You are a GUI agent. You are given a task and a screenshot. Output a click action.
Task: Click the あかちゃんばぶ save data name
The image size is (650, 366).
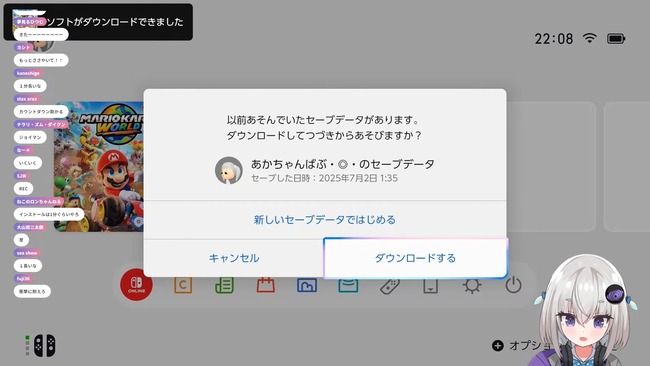(x=342, y=164)
